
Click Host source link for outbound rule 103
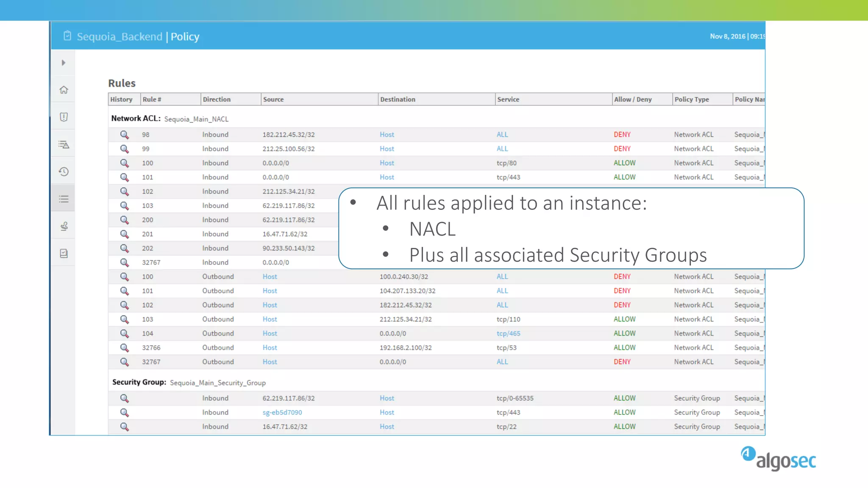[270, 319]
